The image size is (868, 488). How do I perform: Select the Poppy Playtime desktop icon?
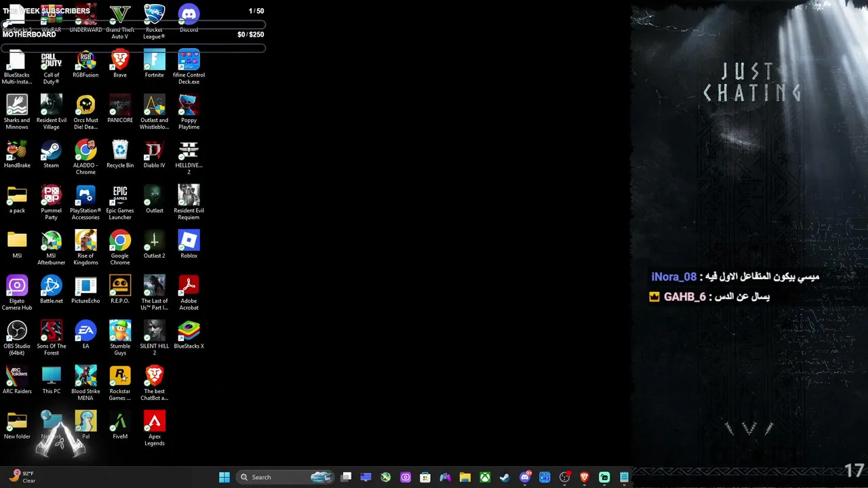tap(189, 112)
